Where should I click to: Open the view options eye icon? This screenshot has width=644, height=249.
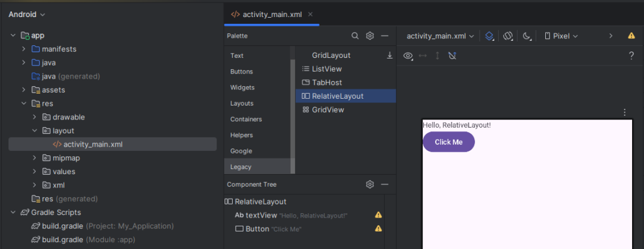point(408,55)
